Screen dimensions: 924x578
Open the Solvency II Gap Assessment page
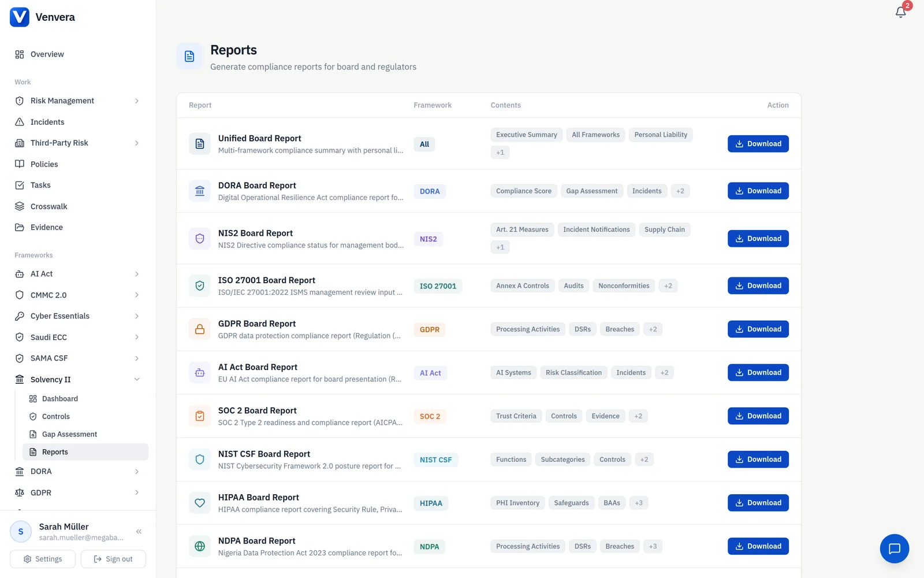[x=85, y=434]
